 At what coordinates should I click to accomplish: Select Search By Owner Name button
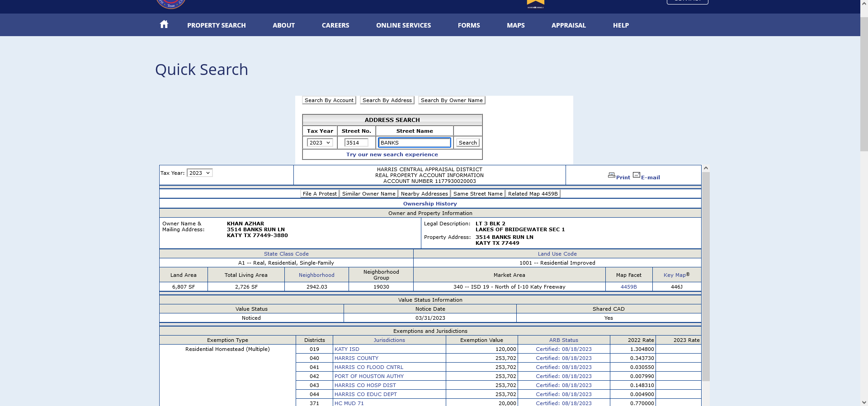452,100
